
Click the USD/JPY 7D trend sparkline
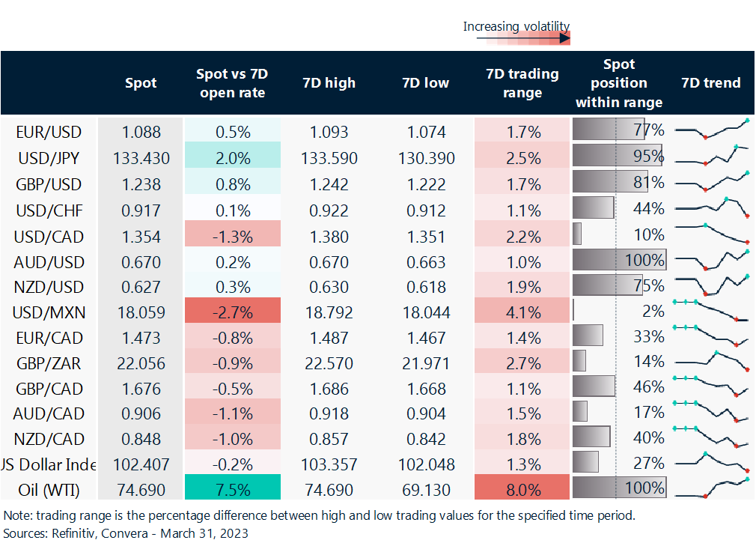711,155
